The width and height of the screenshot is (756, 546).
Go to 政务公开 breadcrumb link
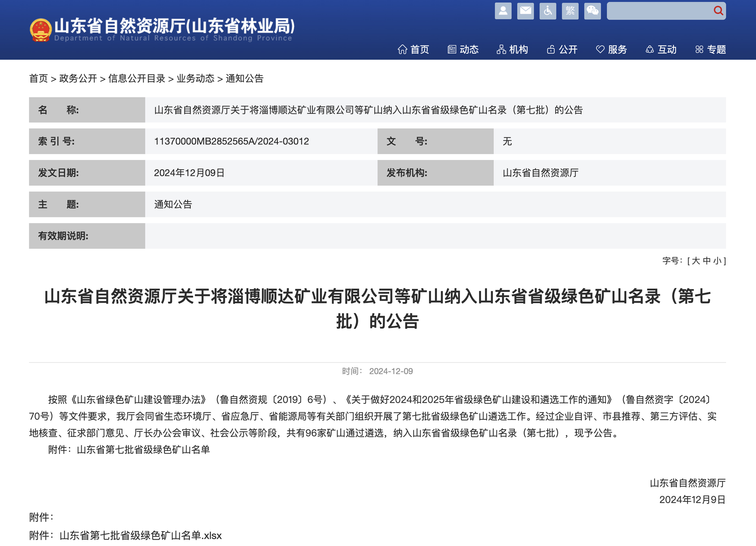click(78, 78)
